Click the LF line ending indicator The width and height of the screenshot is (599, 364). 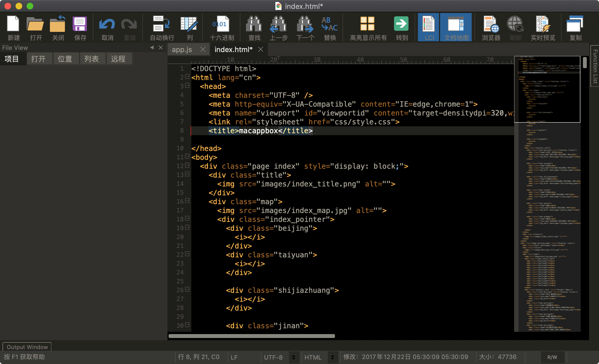[x=234, y=357]
